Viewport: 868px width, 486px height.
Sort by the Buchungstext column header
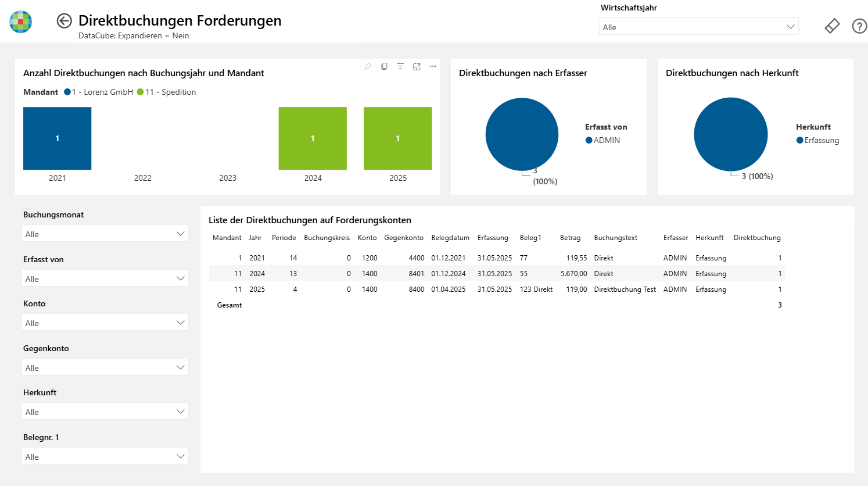pyautogui.click(x=615, y=238)
